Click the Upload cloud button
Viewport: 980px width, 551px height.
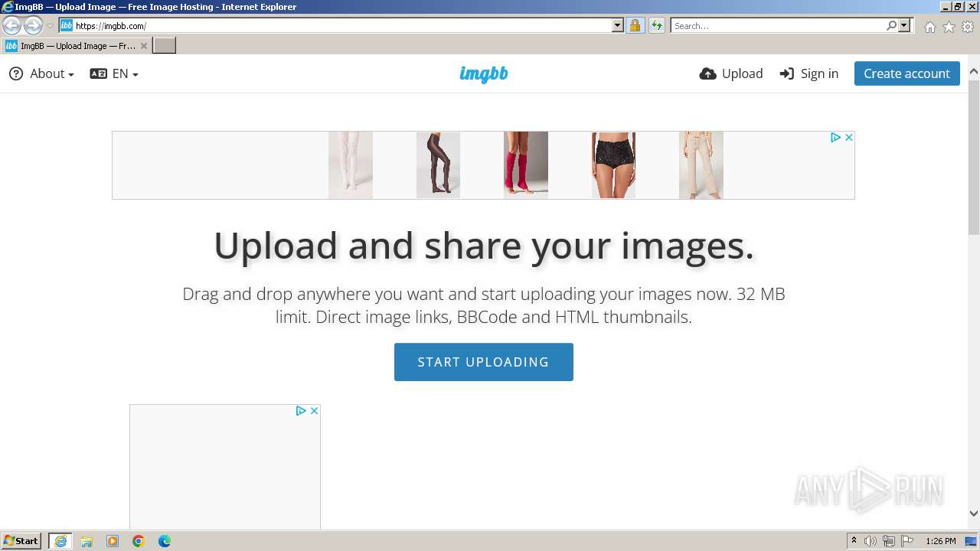pyautogui.click(x=731, y=73)
